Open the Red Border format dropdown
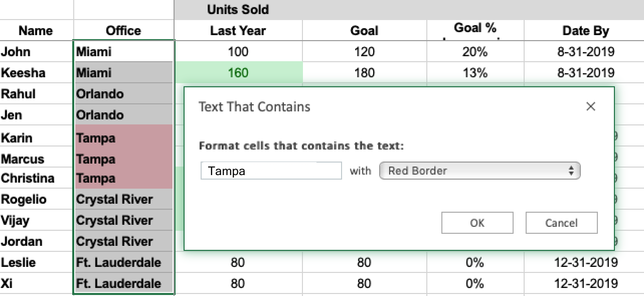The height and width of the screenshot is (296, 644). click(479, 171)
